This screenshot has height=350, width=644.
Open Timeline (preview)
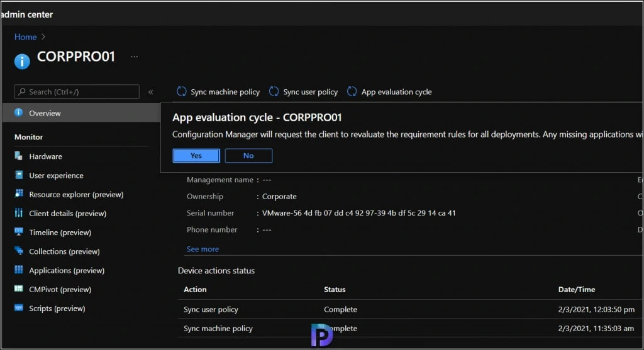pyautogui.click(x=60, y=232)
